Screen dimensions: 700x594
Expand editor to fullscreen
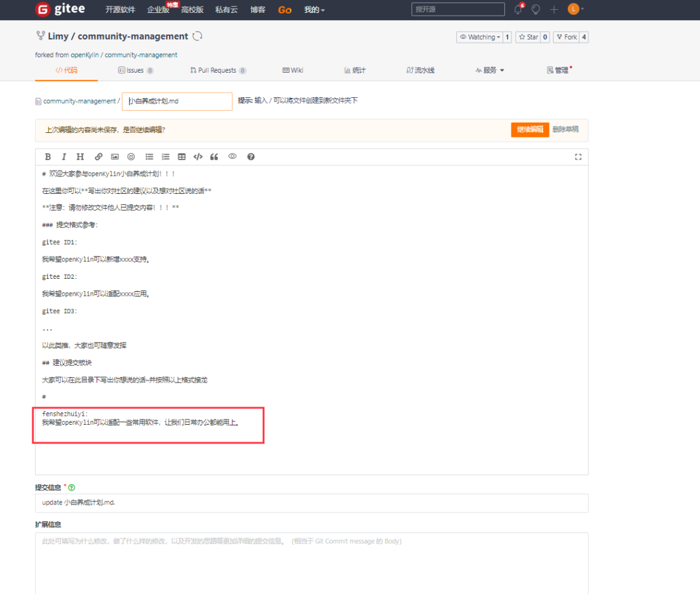click(x=578, y=157)
